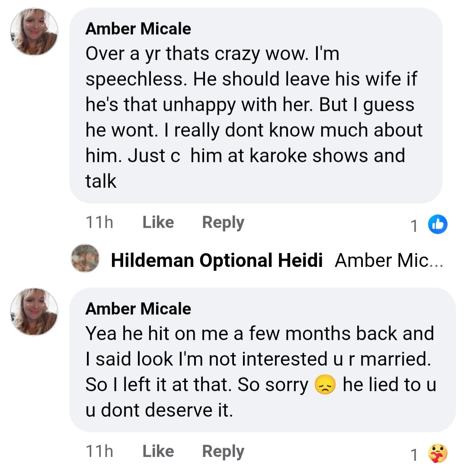The width and height of the screenshot is (467, 476).
Task: Open Amber Micale's avatar beside 'Yea he hit' comment
Action: pyautogui.click(x=34, y=312)
